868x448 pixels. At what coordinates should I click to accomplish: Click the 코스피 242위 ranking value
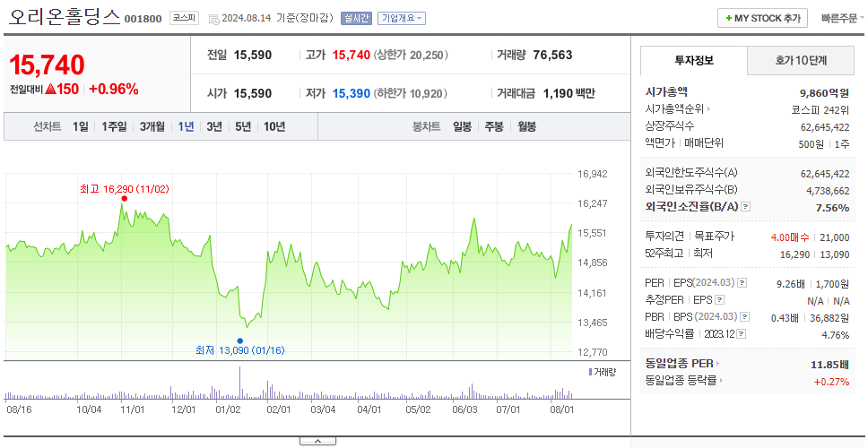pyautogui.click(x=820, y=109)
